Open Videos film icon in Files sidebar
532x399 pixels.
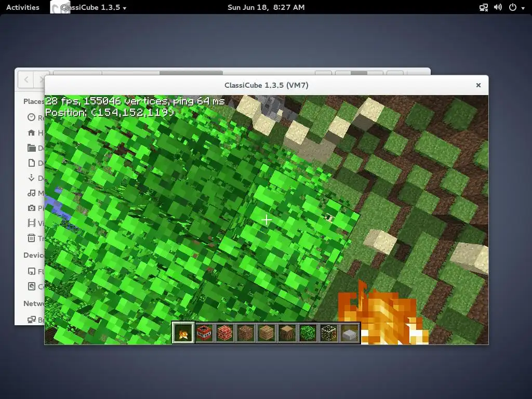(35, 223)
